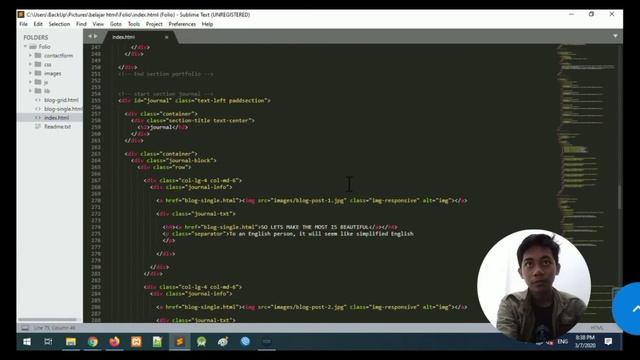Open the Find menu
The image size is (640, 360).
[x=81, y=24]
